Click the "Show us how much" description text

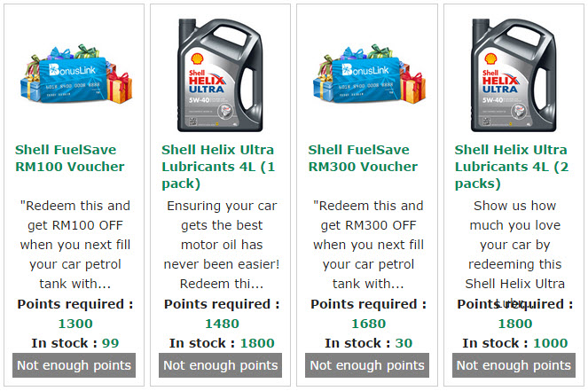pyautogui.click(x=514, y=245)
